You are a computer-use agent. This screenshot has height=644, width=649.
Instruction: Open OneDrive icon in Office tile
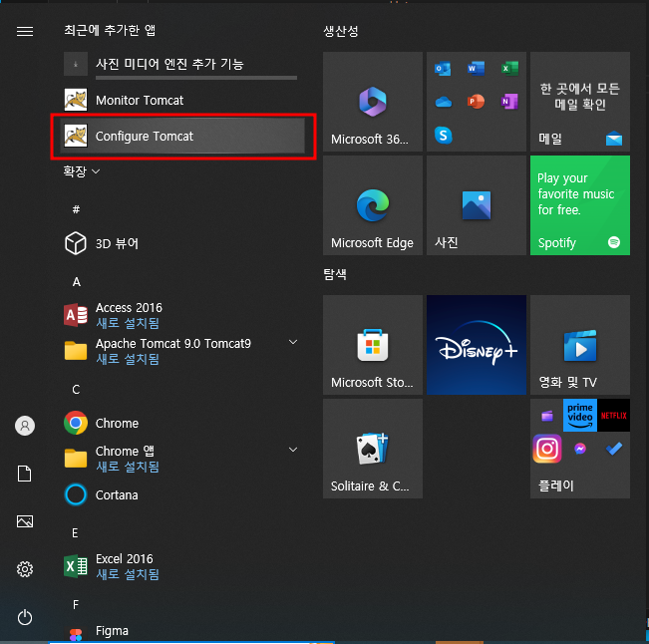444,102
